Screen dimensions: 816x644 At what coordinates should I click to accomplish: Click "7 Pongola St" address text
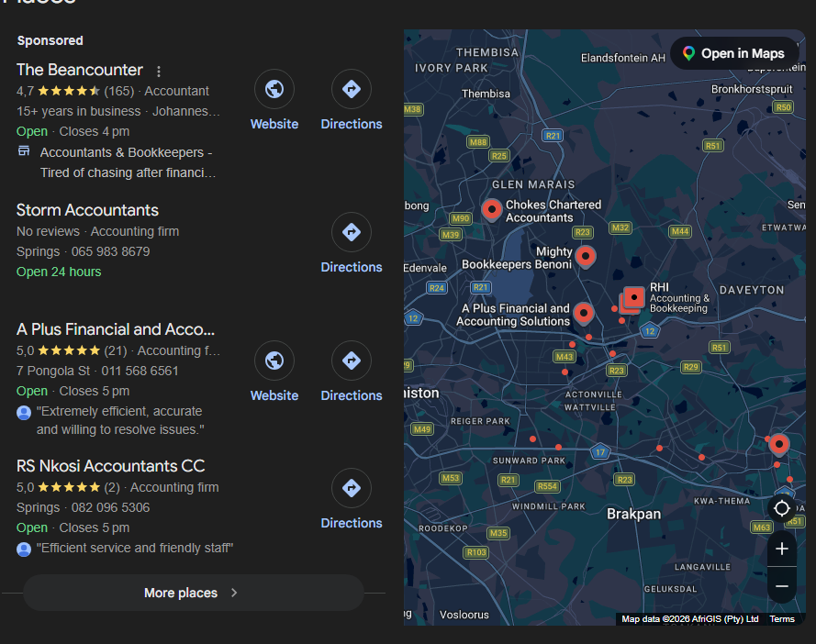click(53, 371)
